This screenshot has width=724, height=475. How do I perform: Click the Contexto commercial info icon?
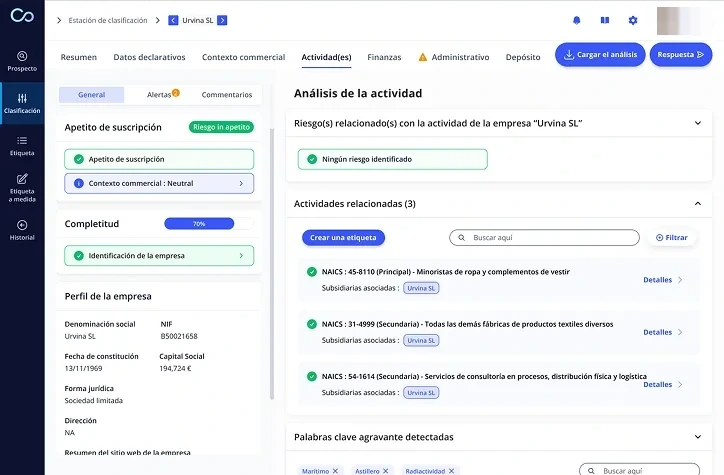coord(78,183)
